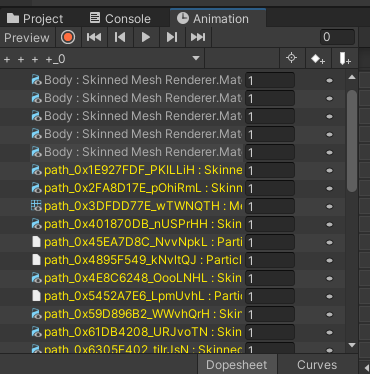Add an animation event marker
Screen dimensions: 370x374
(x=344, y=59)
